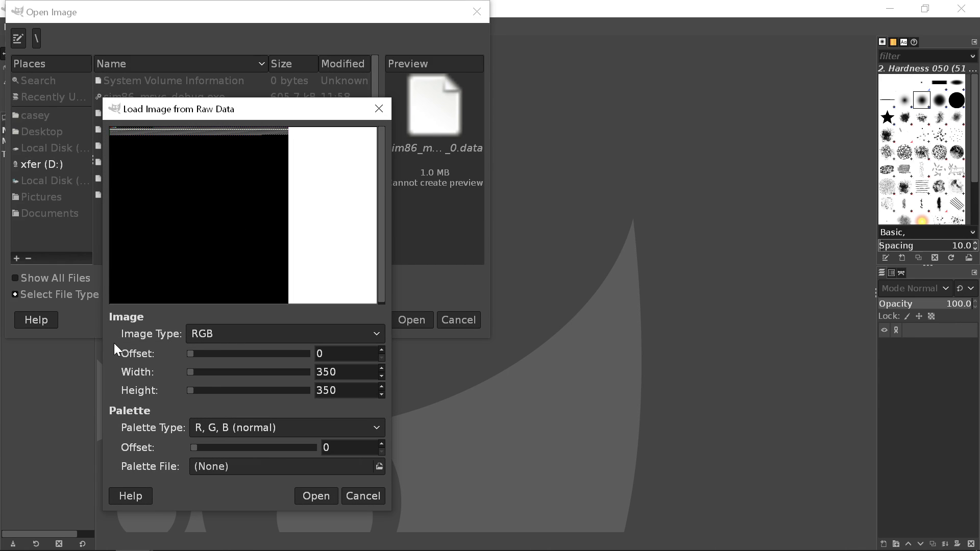
Task: Expand the Select File Type section
Action: click(14, 294)
